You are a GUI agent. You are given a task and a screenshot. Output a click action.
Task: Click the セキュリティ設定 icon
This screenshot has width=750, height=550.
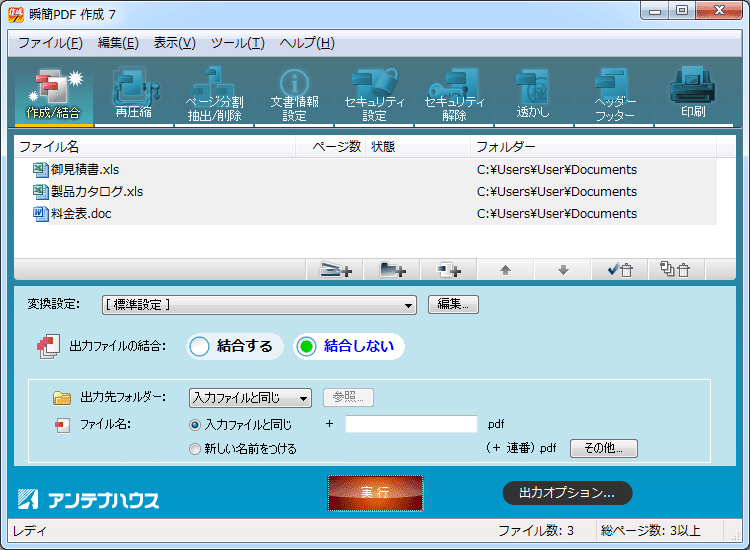click(374, 94)
